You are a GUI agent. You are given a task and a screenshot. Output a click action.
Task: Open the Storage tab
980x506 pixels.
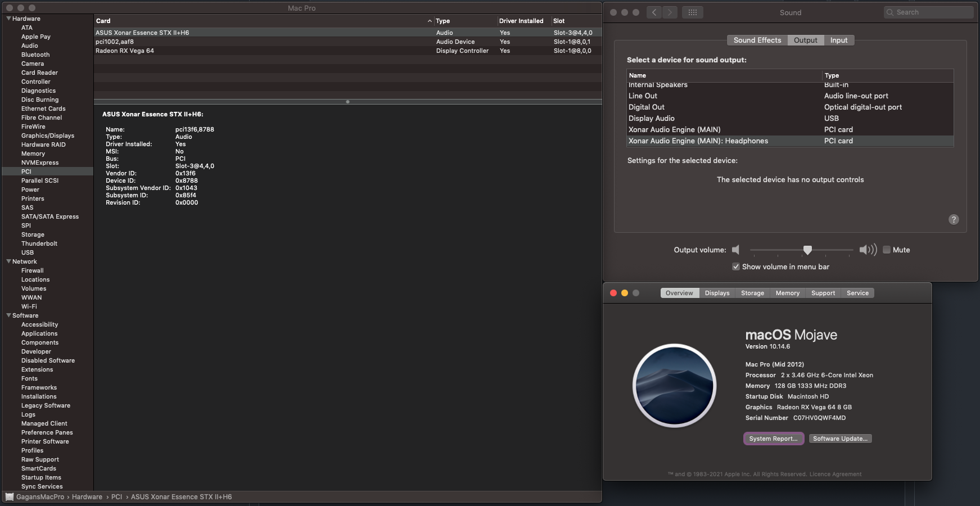[752, 293]
